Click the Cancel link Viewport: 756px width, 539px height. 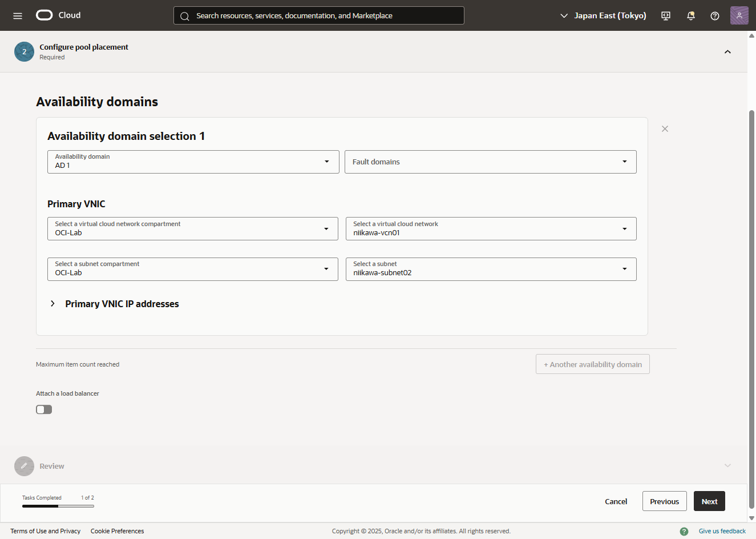click(616, 501)
